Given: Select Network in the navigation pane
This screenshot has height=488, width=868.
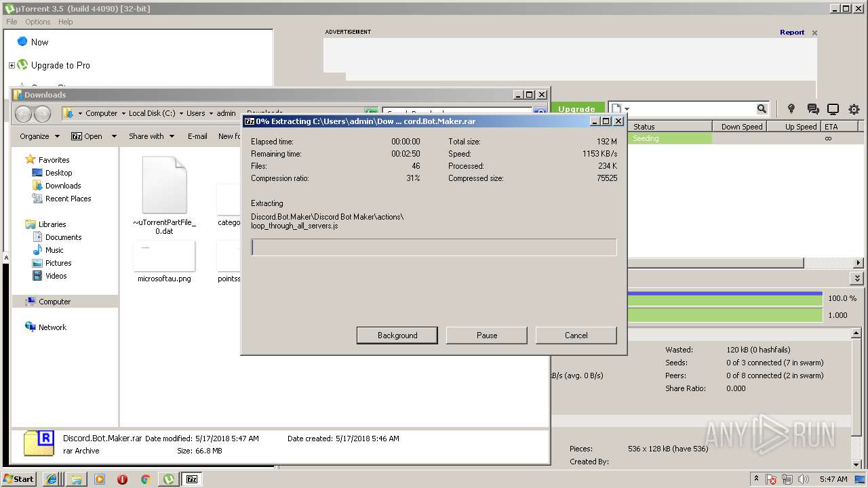Looking at the screenshot, I should coord(52,327).
